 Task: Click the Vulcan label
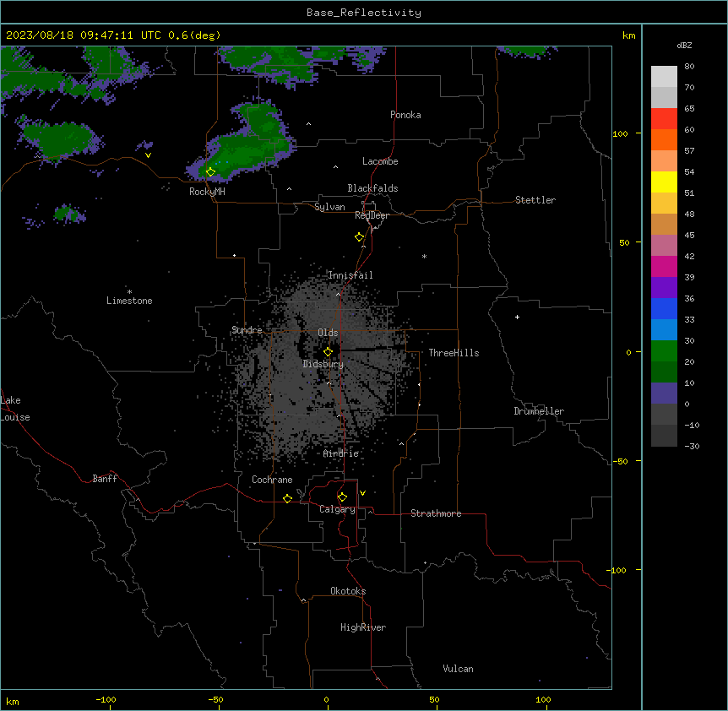pos(459,669)
